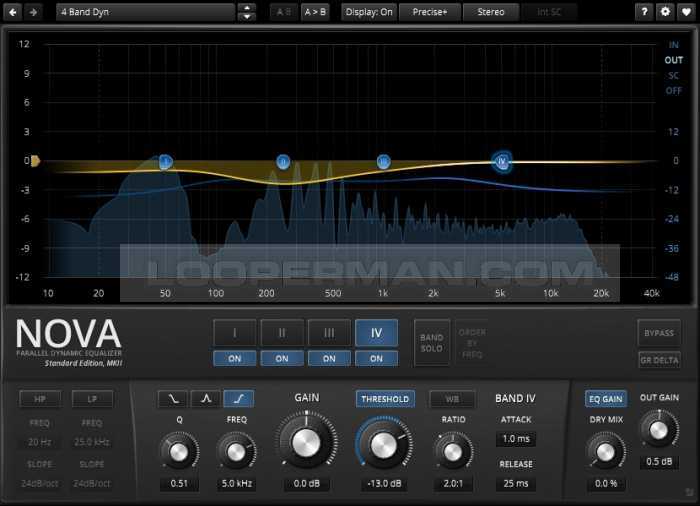Viewport: 700px width, 506px height.
Task: Click the BYPASS button
Action: click(x=658, y=333)
